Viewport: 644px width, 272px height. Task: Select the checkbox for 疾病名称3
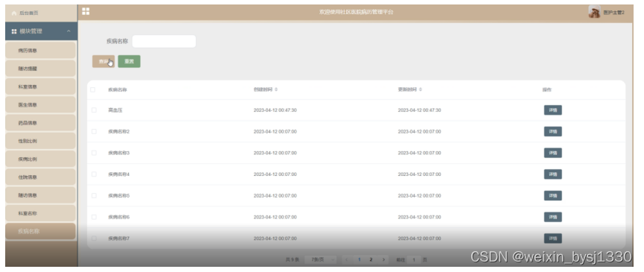click(x=94, y=153)
